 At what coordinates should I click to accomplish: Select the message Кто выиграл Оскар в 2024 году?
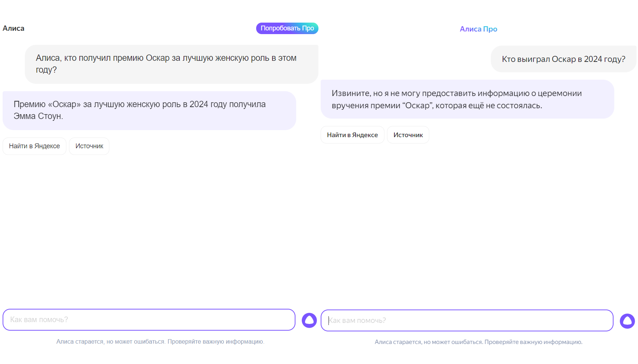[563, 59]
